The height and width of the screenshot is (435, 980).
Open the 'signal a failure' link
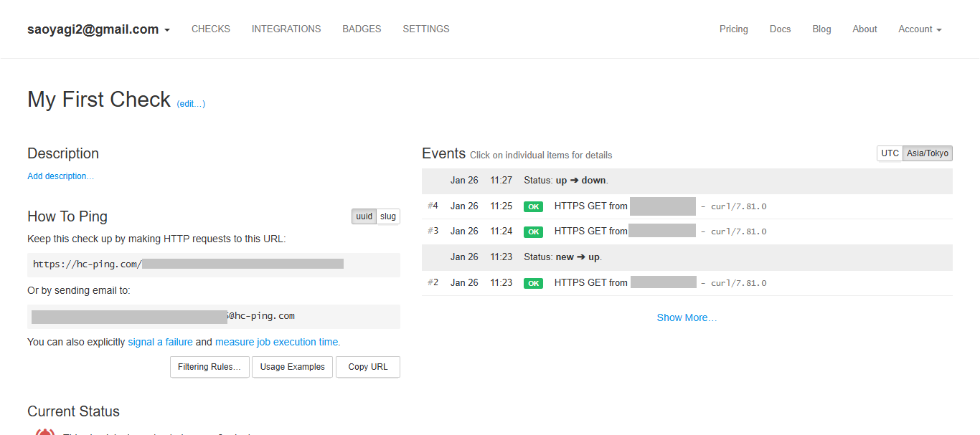coord(160,343)
